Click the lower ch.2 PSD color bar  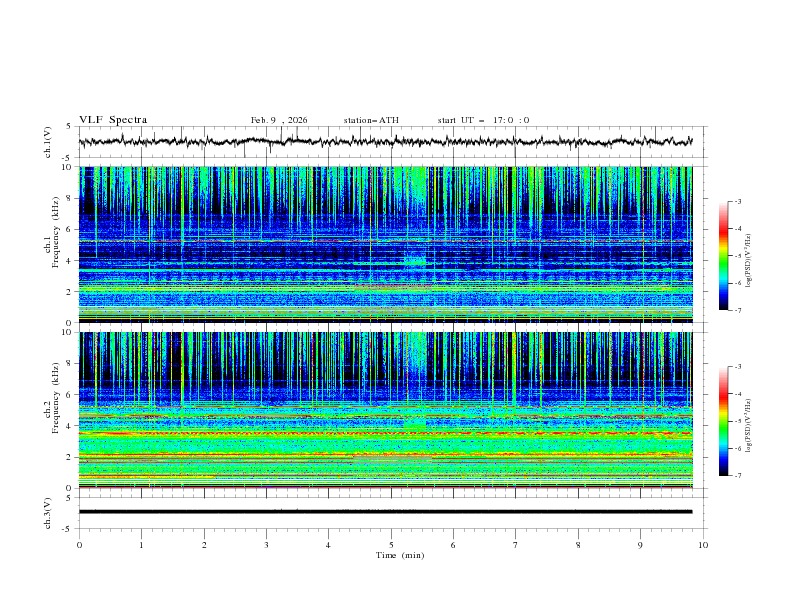tap(723, 421)
